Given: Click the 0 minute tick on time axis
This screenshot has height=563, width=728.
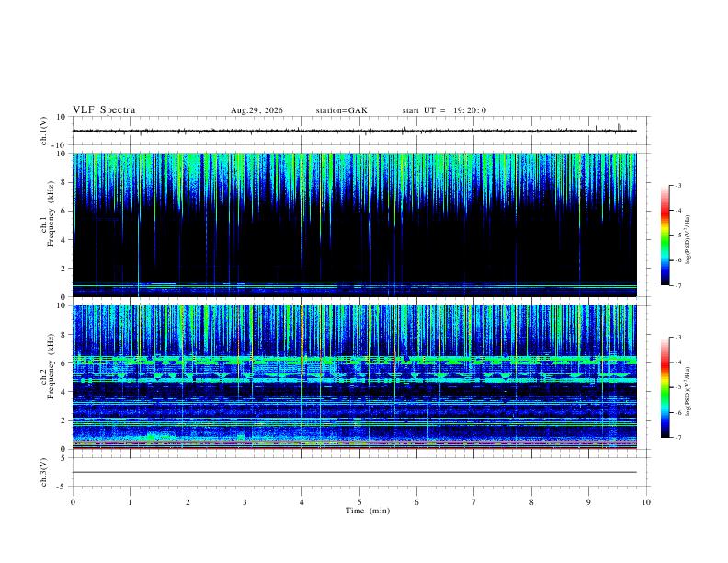Looking at the screenshot, I should point(73,502).
